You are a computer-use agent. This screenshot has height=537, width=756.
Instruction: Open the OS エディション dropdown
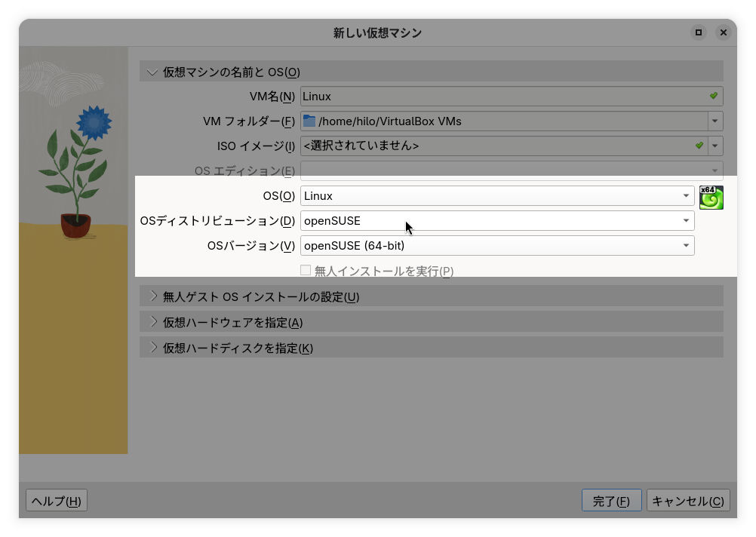coord(512,170)
